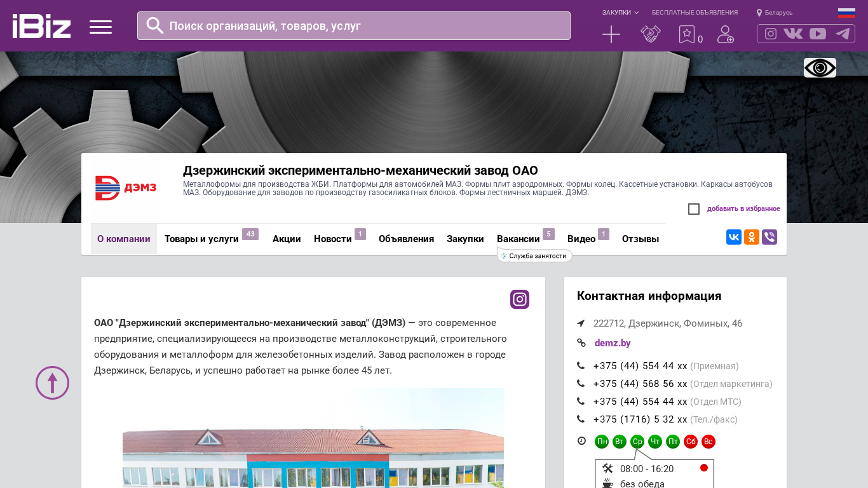Share via Viber icon

tap(770, 237)
